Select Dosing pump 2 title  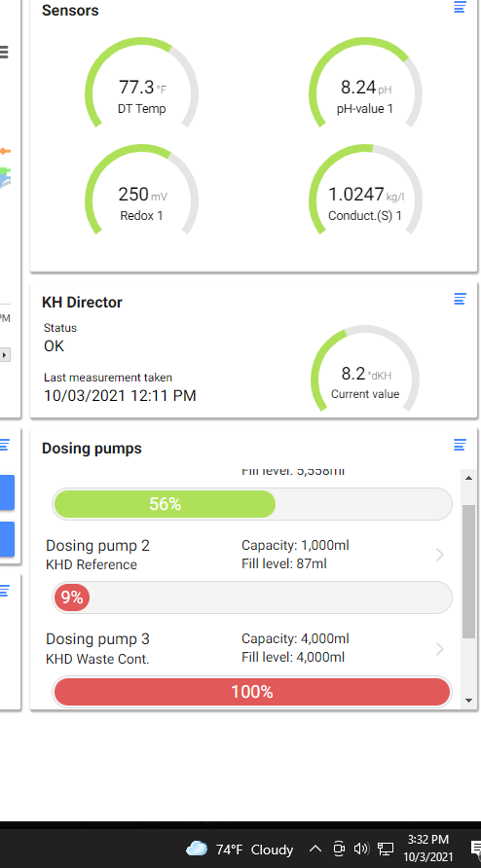point(97,546)
